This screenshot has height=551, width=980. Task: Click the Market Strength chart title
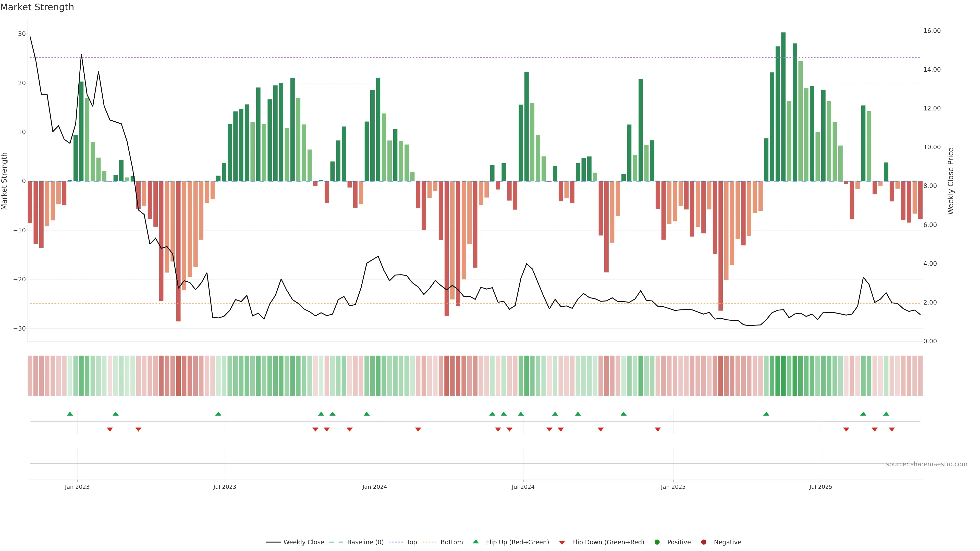(37, 7)
